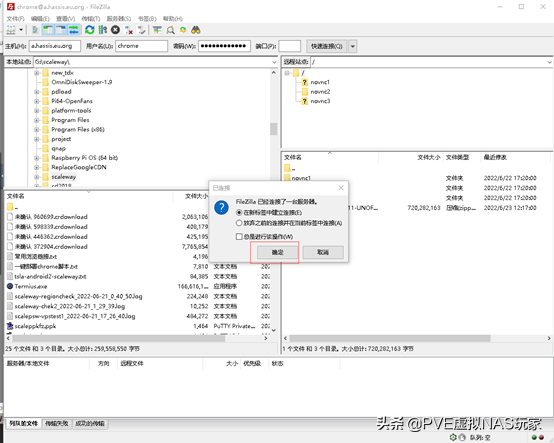Click the blue question mark dialog icon
The height and width of the screenshot is (443, 554).
pos(222,207)
